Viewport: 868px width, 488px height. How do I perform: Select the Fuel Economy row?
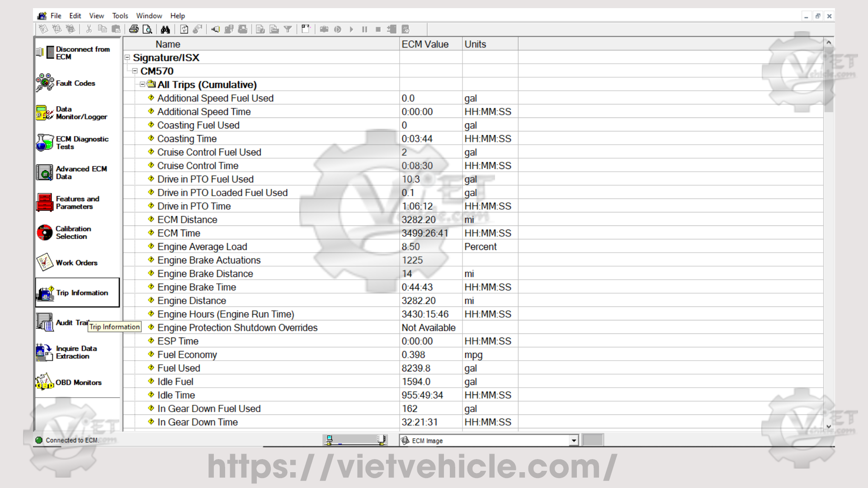(x=187, y=355)
